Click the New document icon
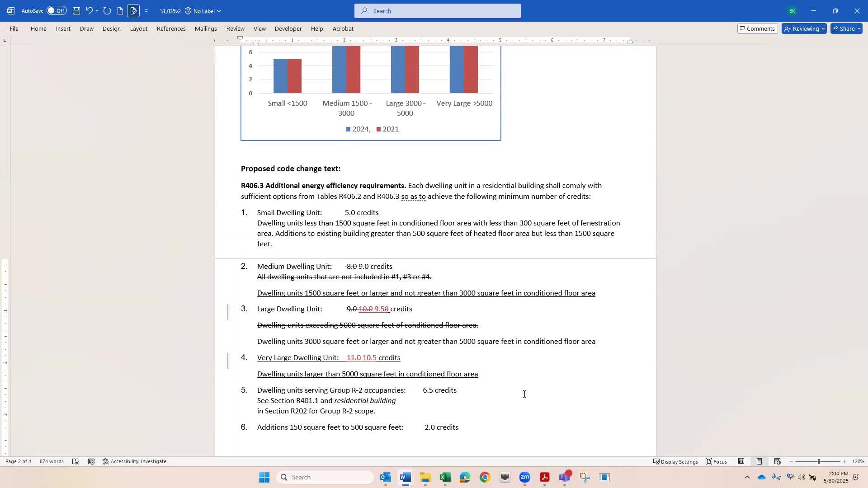868x488 pixels. tap(120, 11)
